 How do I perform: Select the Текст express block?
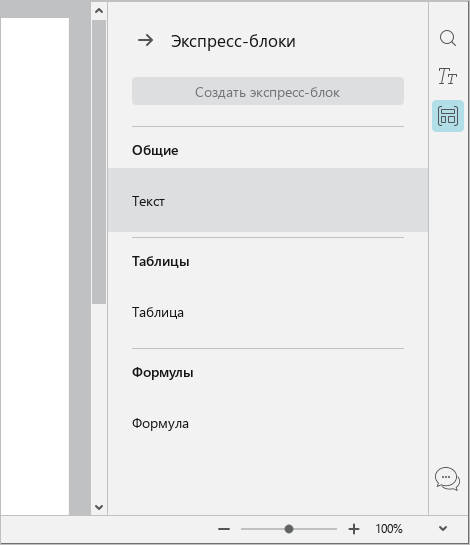268,200
